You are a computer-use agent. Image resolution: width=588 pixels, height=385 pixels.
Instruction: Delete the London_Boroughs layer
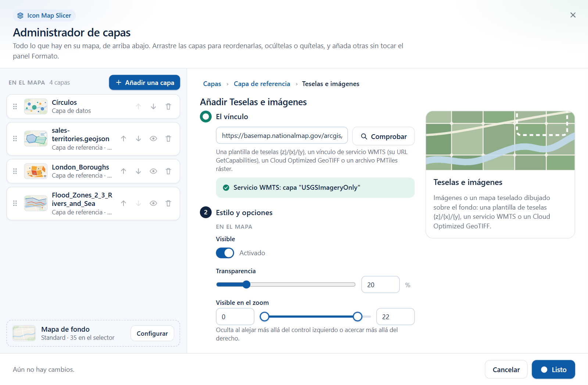[168, 171]
